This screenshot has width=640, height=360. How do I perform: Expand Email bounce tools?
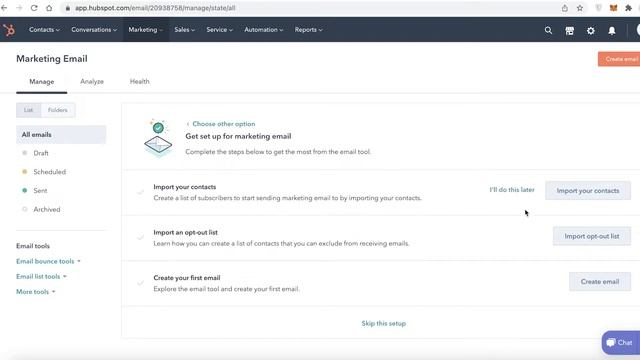point(48,261)
